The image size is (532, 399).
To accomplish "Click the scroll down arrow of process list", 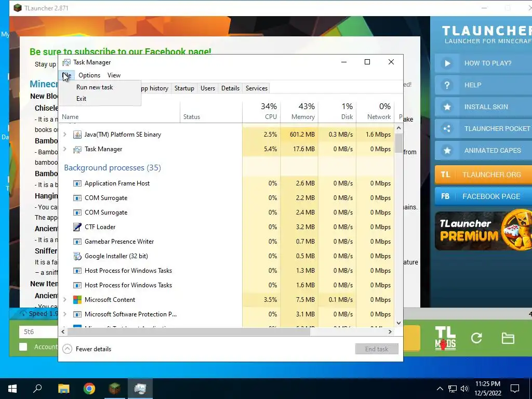I will (x=398, y=323).
